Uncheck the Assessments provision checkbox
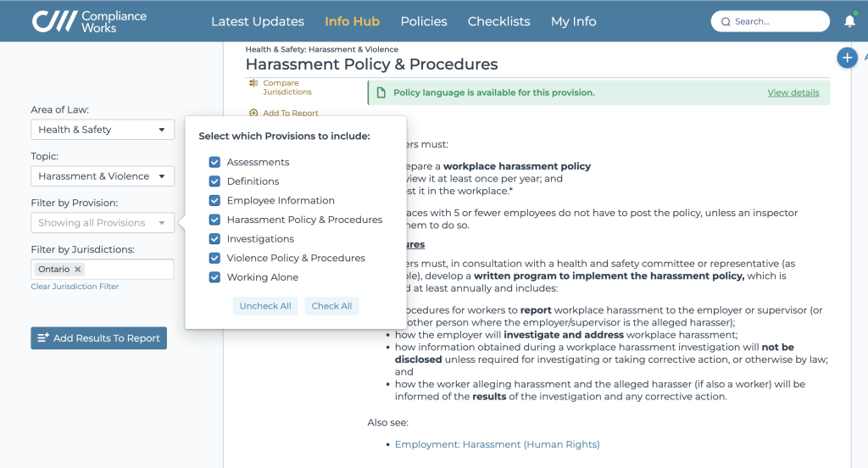868x468 pixels. coord(214,162)
